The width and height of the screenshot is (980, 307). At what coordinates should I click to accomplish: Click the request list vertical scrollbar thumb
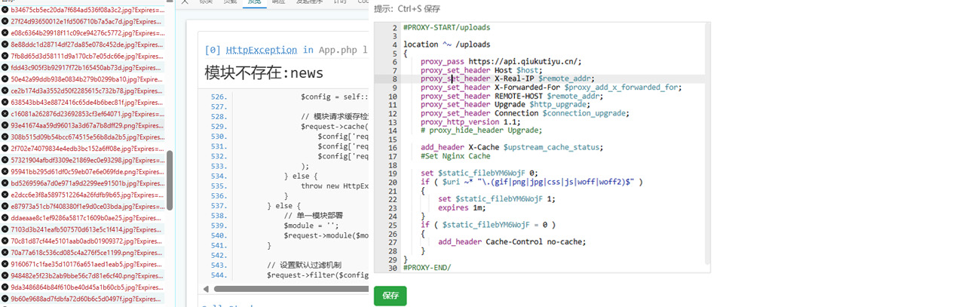click(x=170, y=181)
